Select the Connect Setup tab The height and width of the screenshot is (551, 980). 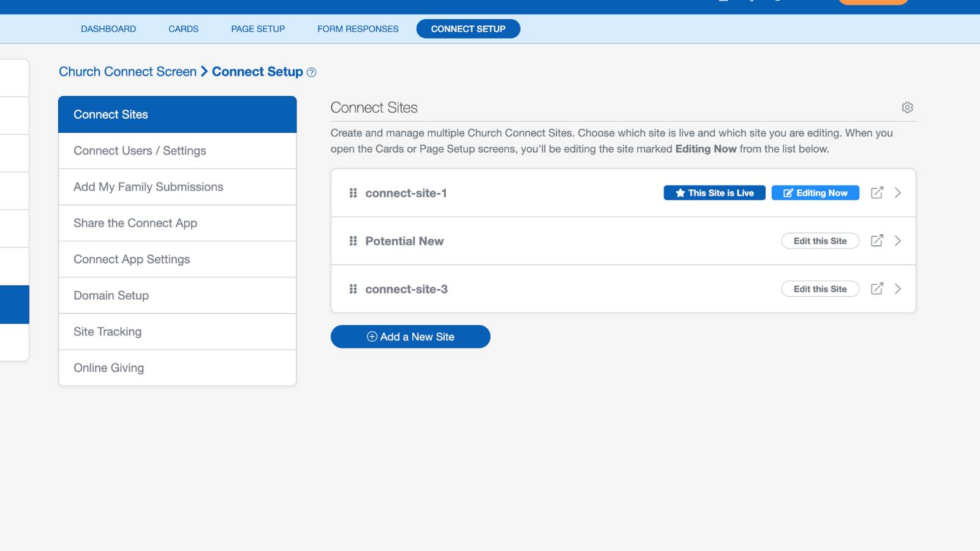[468, 29]
